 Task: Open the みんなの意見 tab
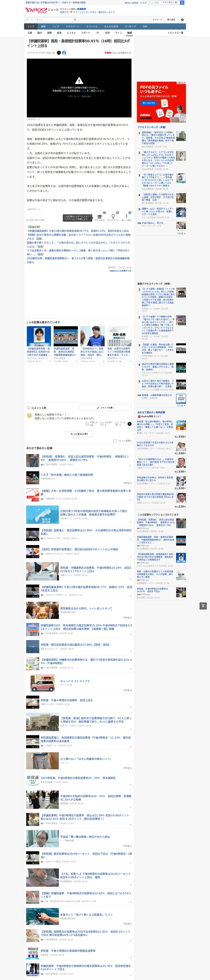click(111, 27)
